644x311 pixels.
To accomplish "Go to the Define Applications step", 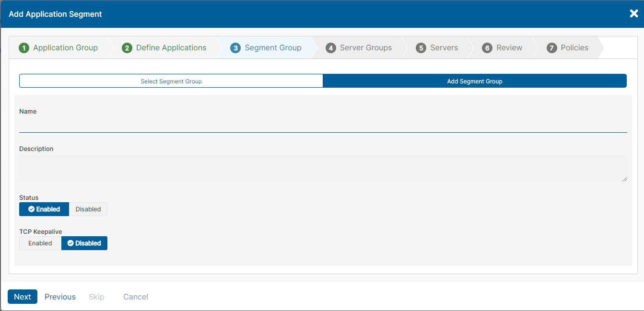I will click(x=164, y=47).
